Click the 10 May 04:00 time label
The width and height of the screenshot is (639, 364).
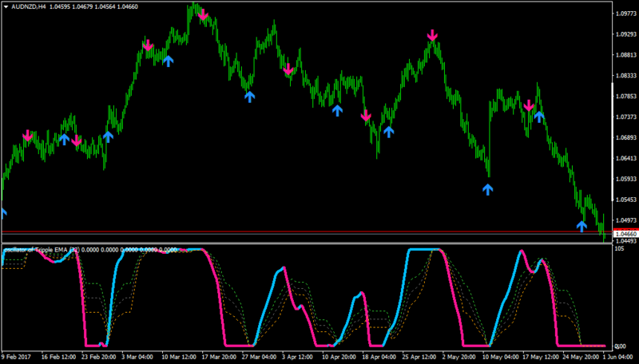(x=500, y=357)
